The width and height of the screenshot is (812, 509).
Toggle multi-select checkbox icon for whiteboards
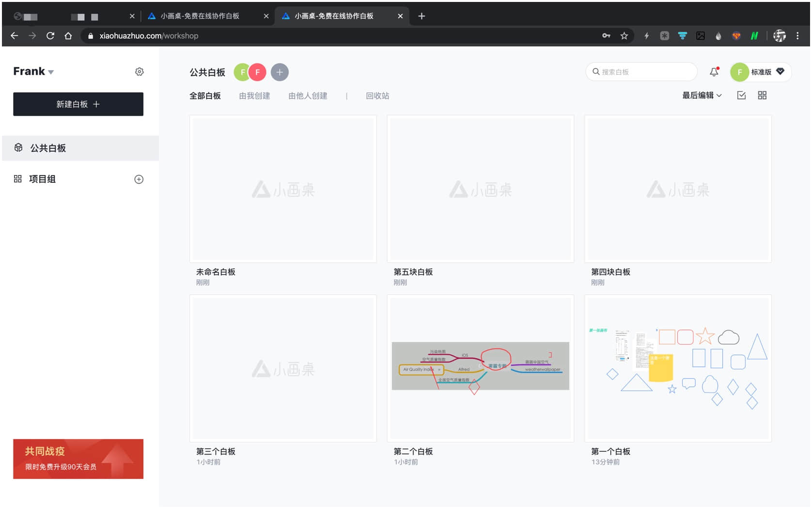tap(741, 95)
